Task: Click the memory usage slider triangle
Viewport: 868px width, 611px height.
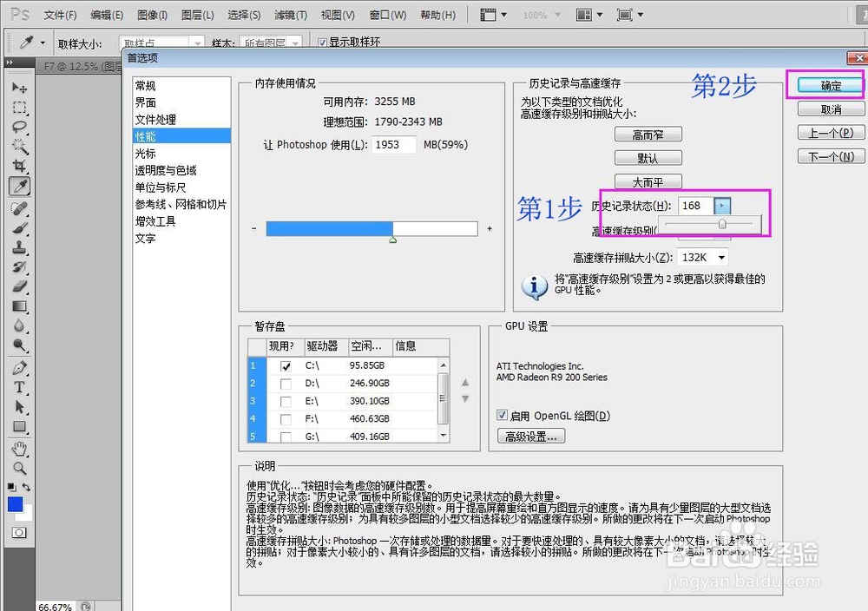Action: click(x=392, y=240)
